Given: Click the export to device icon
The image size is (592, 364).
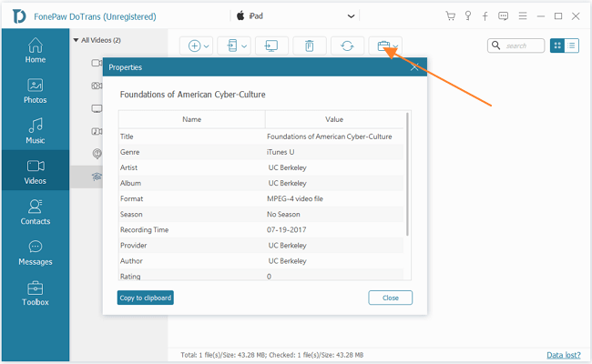Looking at the screenshot, I should (232, 46).
